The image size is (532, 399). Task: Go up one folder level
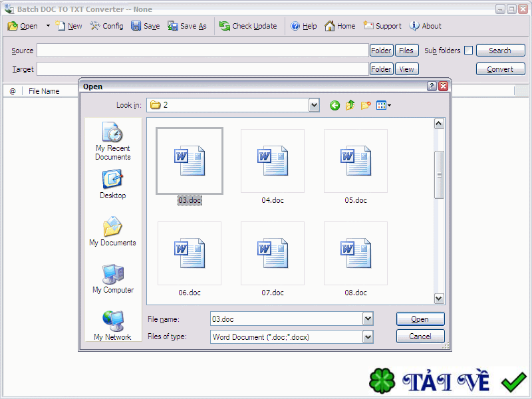pyautogui.click(x=350, y=106)
